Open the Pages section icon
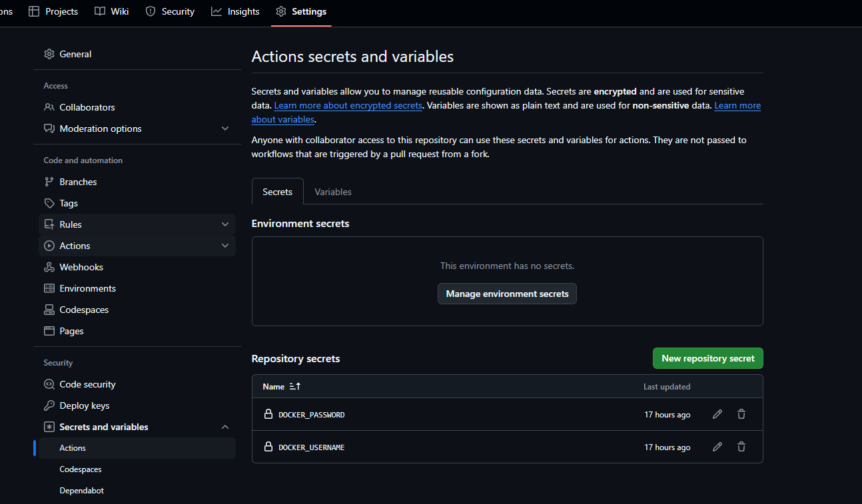The width and height of the screenshot is (862, 504). click(49, 330)
